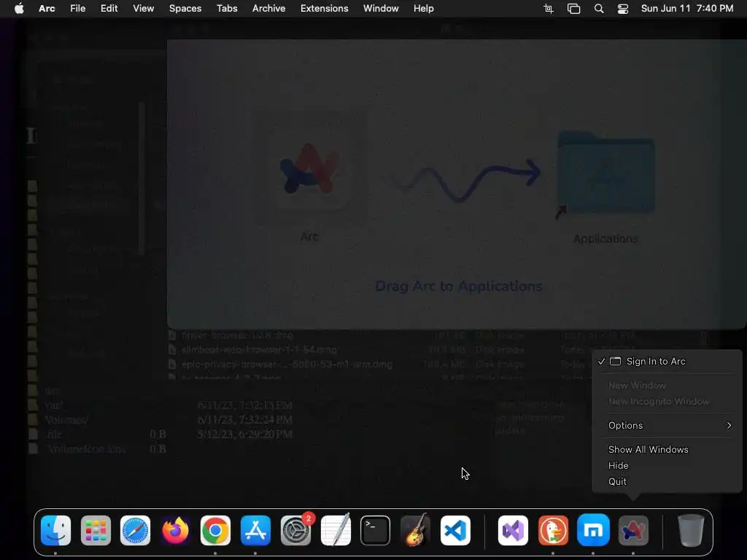
Task: Open Visual Studio purple icon in Dock
Action: (x=513, y=531)
